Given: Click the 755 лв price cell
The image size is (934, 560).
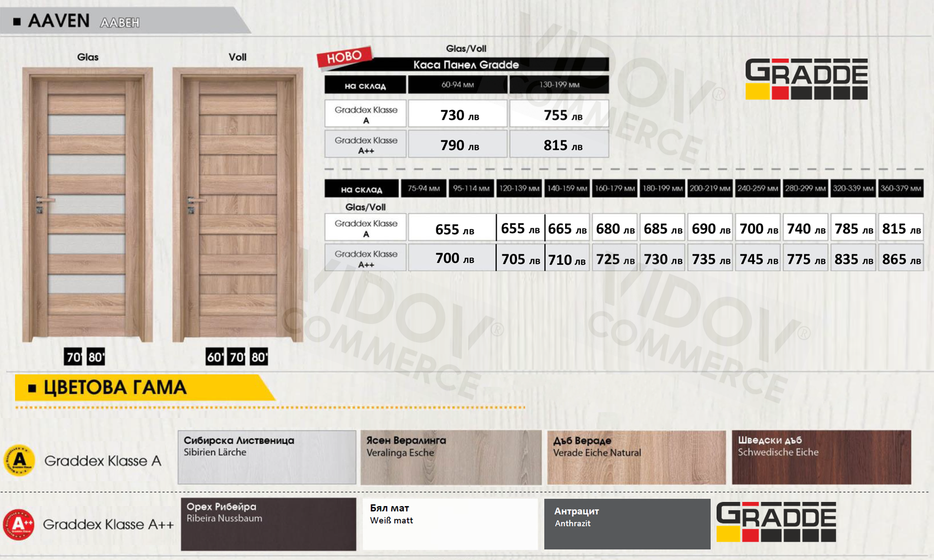Looking at the screenshot, I should [x=559, y=114].
